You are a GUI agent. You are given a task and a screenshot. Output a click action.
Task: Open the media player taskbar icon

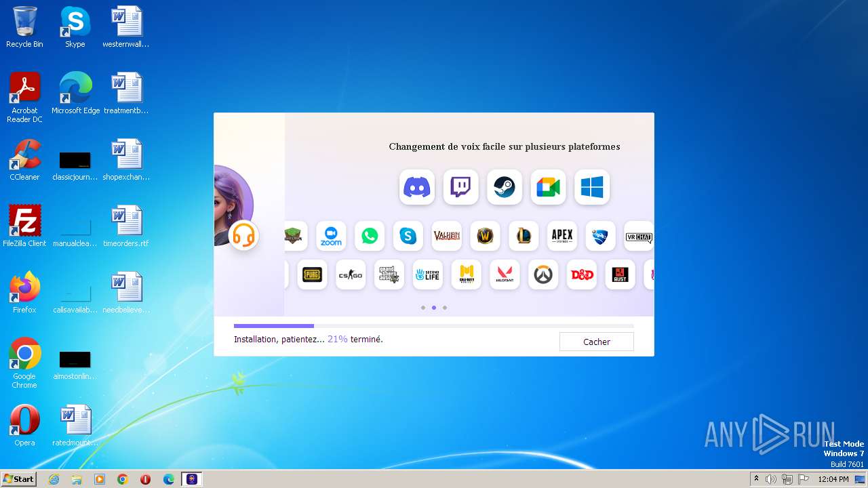pos(100,479)
